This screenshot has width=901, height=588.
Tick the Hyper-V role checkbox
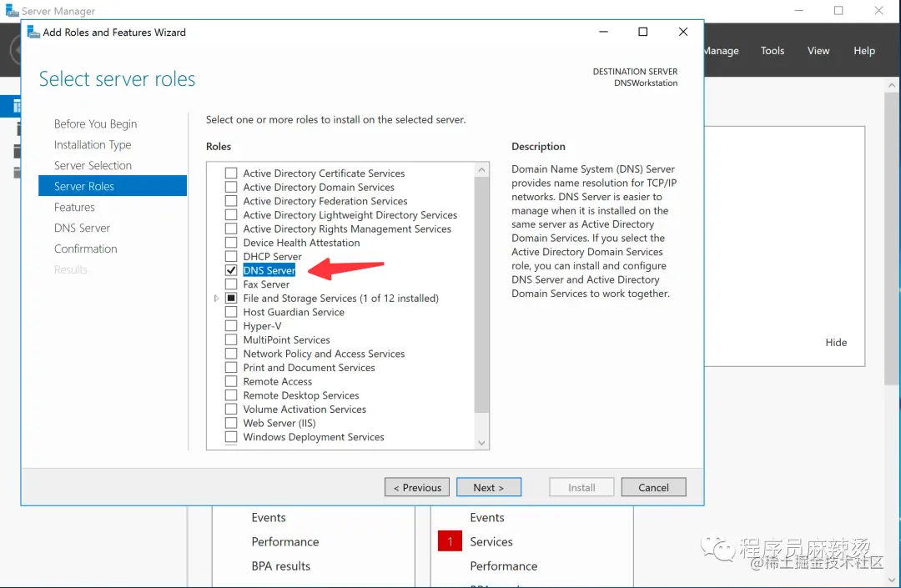tap(231, 325)
